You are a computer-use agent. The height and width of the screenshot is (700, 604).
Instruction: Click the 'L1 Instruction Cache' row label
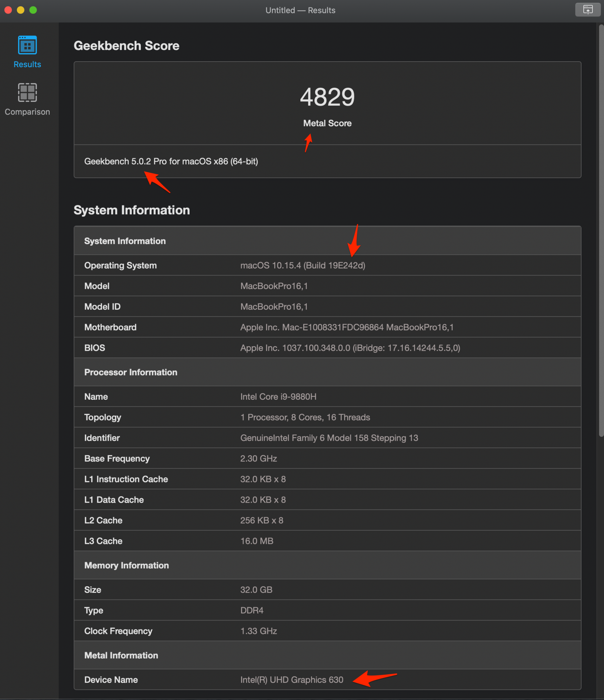point(126,479)
